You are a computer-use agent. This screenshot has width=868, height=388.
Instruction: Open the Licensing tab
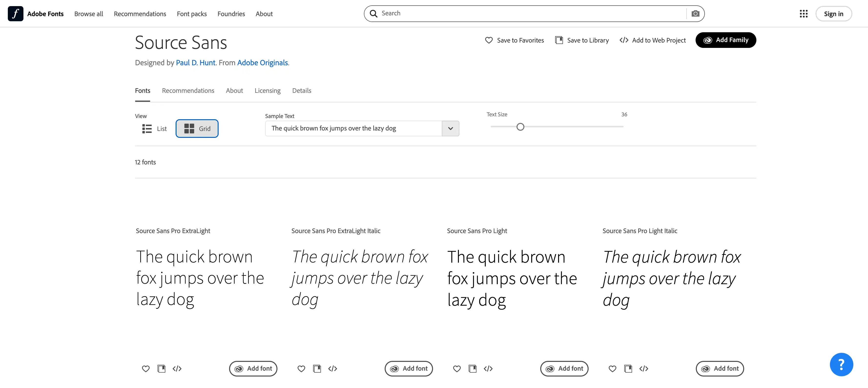point(267,91)
